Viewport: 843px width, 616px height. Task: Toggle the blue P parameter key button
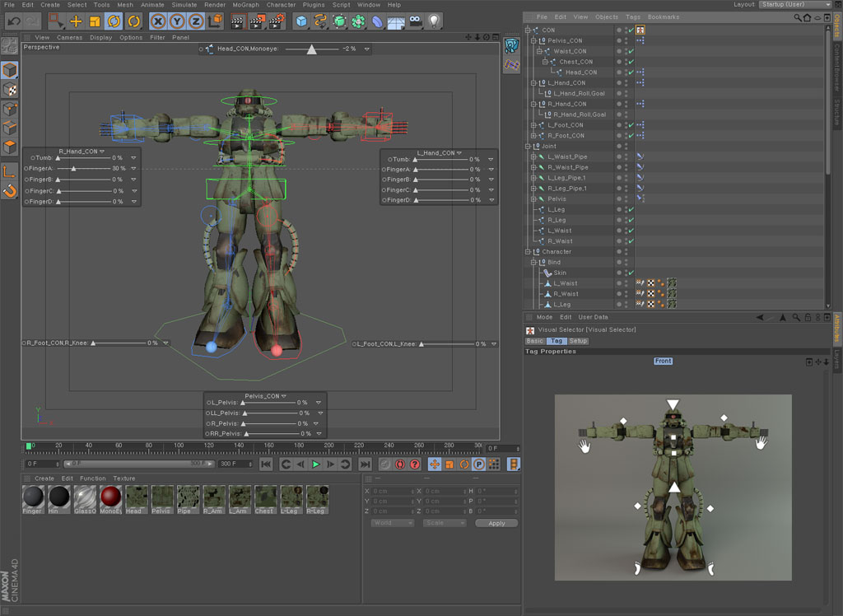coord(479,464)
